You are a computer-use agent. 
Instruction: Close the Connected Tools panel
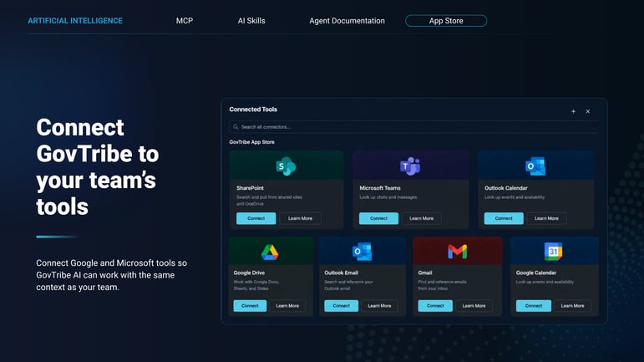[x=588, y=111]
